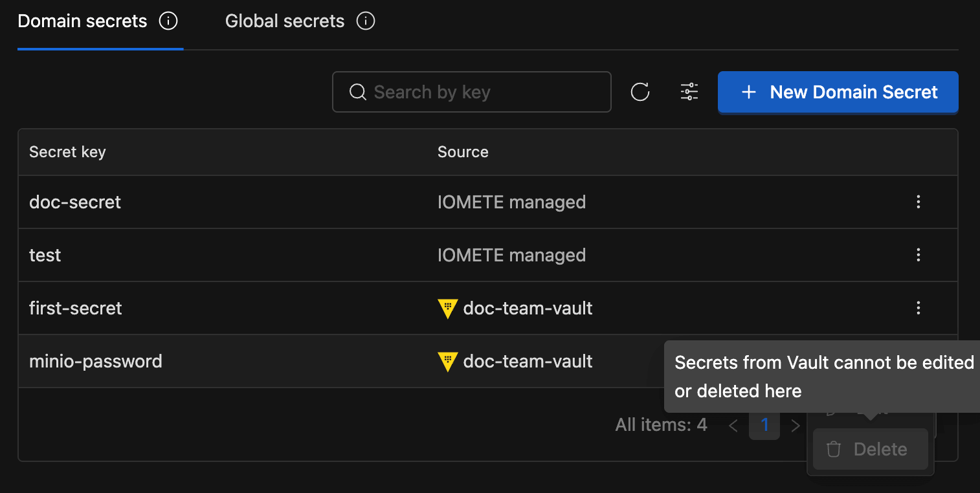Viewport: 980px width, 493px height.
Task: Open the actions menu for first-secret
Action: [918, 308]
